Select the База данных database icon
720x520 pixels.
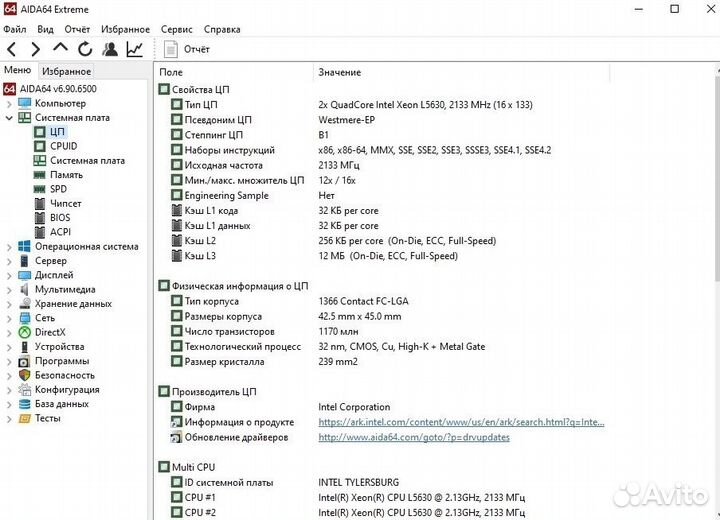point(24,404)
